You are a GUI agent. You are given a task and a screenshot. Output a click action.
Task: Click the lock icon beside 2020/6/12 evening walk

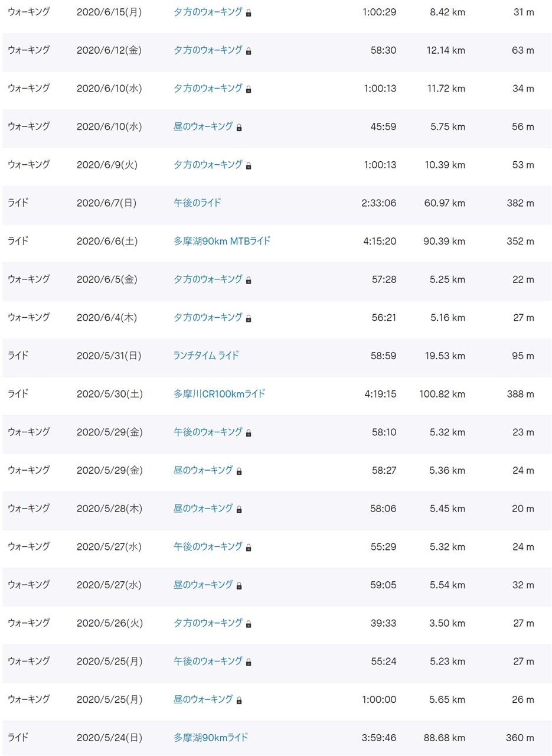coord(249,51)
